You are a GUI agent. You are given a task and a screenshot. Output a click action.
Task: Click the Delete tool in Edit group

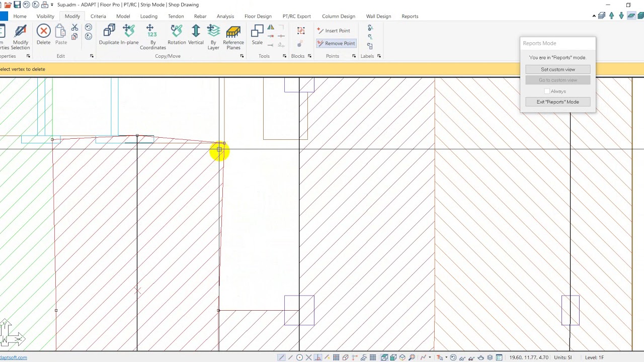click(x=43, y=35)
